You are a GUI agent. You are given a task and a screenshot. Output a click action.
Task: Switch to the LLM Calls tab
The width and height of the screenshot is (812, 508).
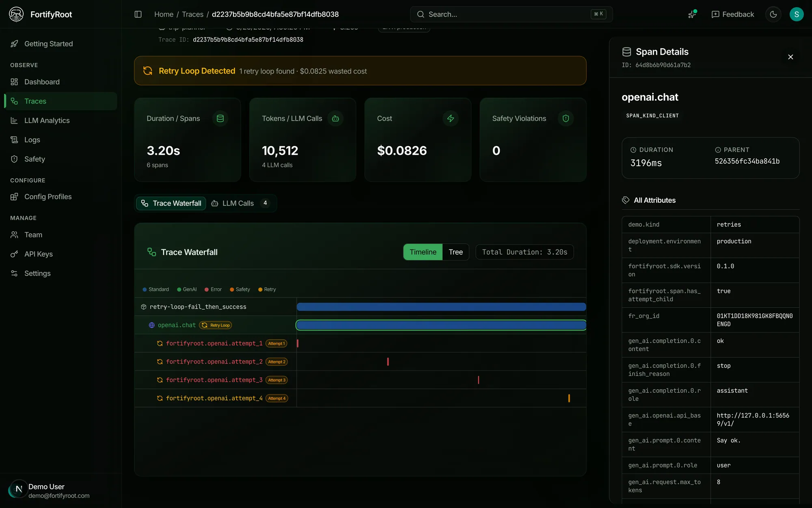pos(241,203)
